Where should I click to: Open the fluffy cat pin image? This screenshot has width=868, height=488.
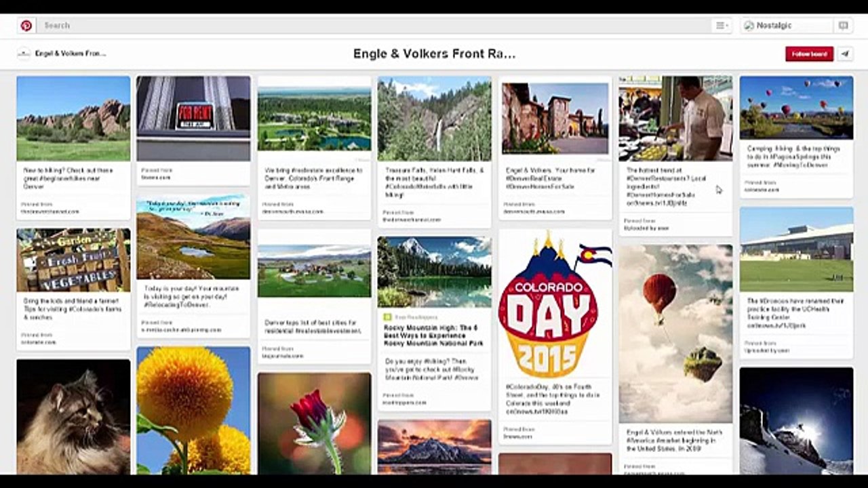tap(73, 416)
